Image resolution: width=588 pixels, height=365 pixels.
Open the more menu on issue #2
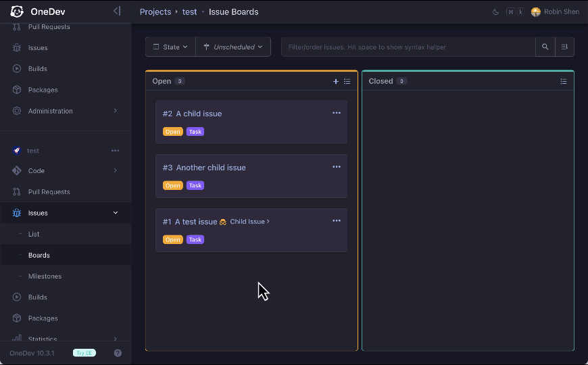coord(337,113)
